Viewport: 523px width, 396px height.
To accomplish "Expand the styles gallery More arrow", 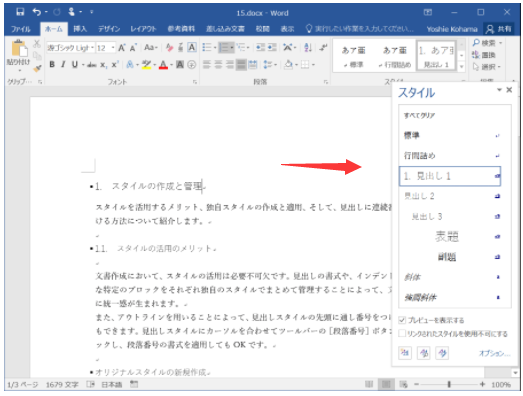I will [462, 67].
